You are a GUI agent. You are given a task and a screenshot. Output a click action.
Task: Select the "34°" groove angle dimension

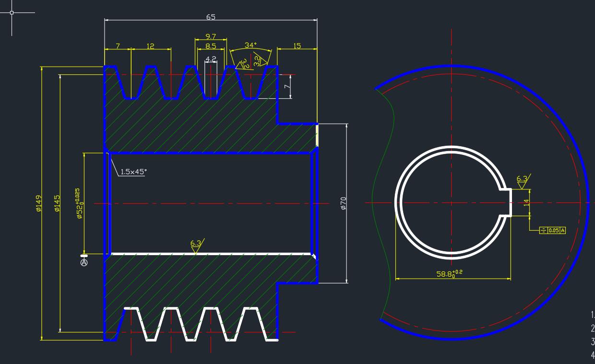250,45
